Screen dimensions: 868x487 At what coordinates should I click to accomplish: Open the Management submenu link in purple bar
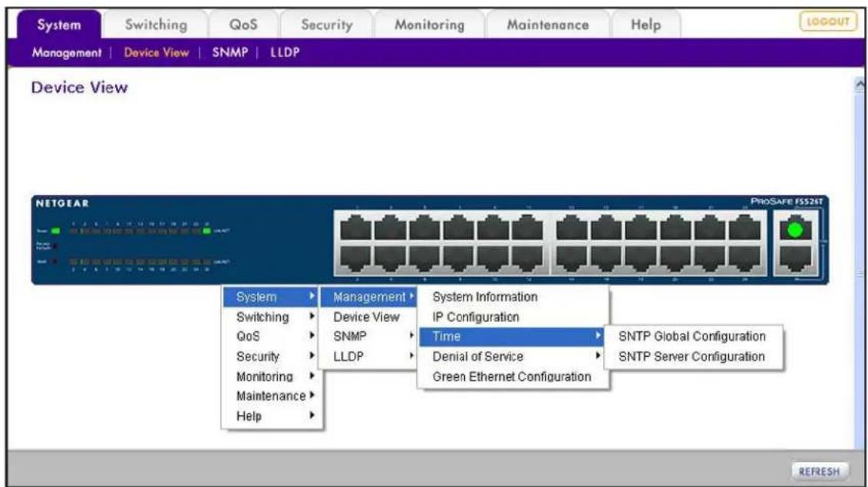point(67,53)
